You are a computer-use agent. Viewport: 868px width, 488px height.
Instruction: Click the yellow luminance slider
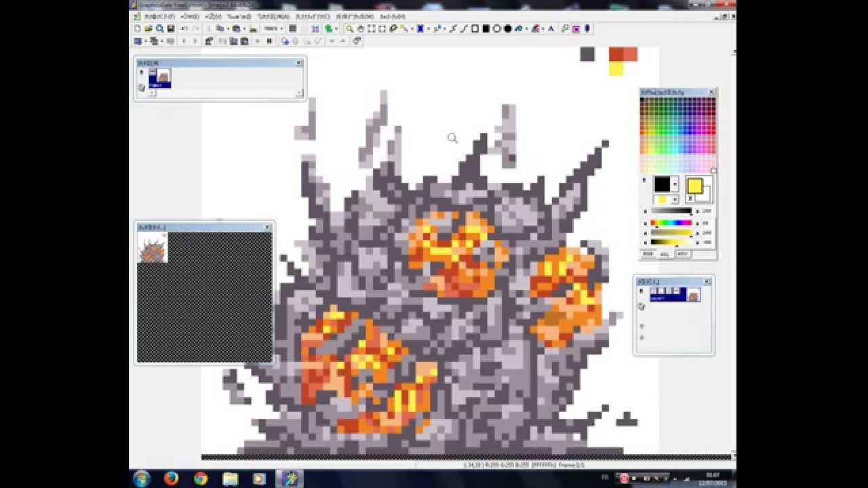[x=671, y=242]
